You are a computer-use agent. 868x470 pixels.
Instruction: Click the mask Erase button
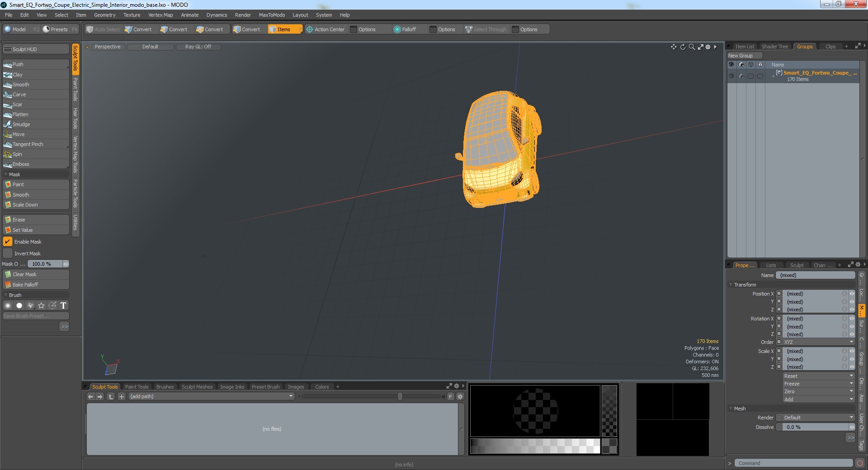(x=36, y=220)
